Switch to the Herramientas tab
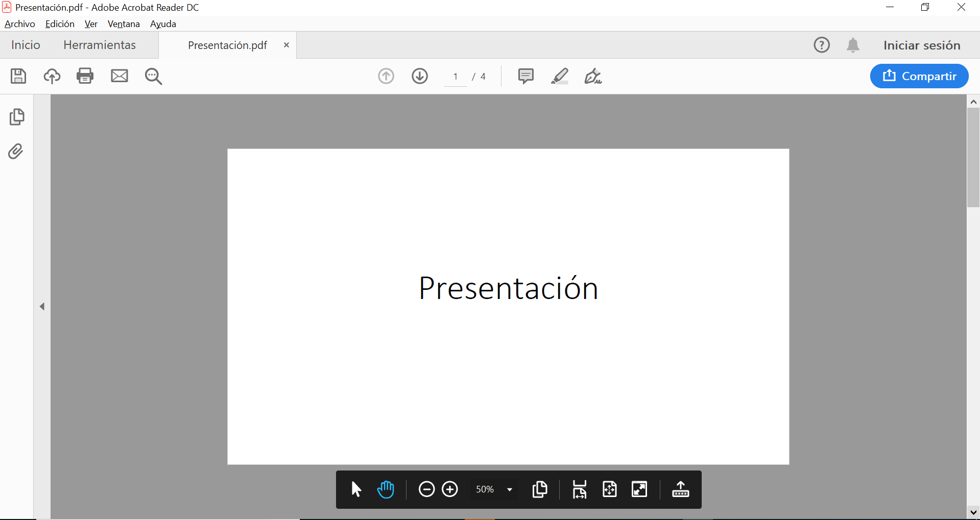 pyautogui.click(x=100, y=45)
